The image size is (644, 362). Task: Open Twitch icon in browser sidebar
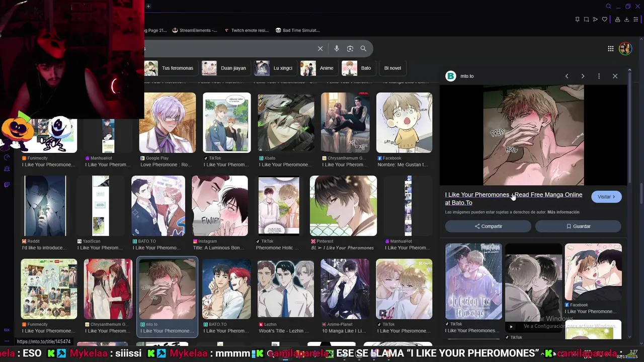click(7, 185)
